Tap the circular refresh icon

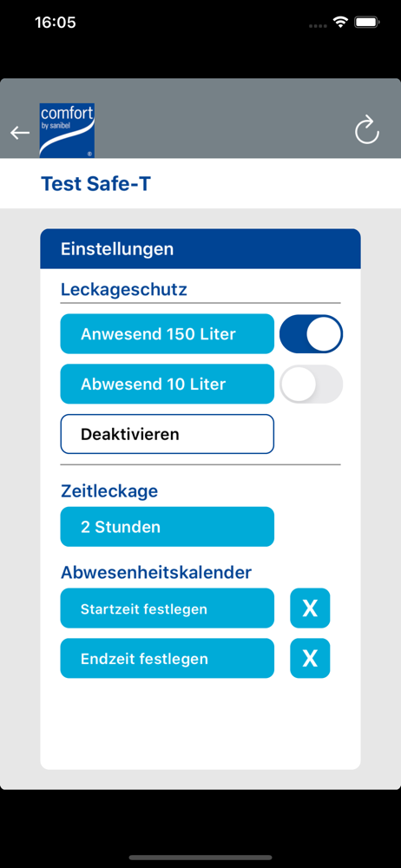[x=366, y=132]
